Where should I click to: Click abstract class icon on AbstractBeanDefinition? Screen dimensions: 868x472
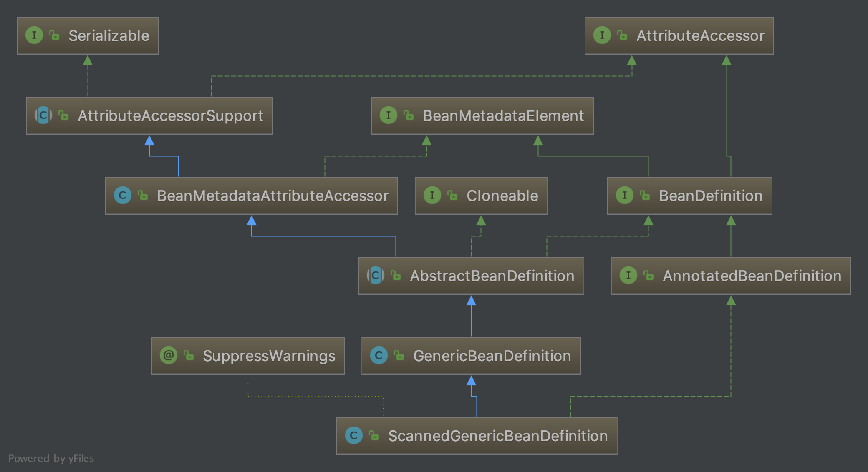pos(376,275)
